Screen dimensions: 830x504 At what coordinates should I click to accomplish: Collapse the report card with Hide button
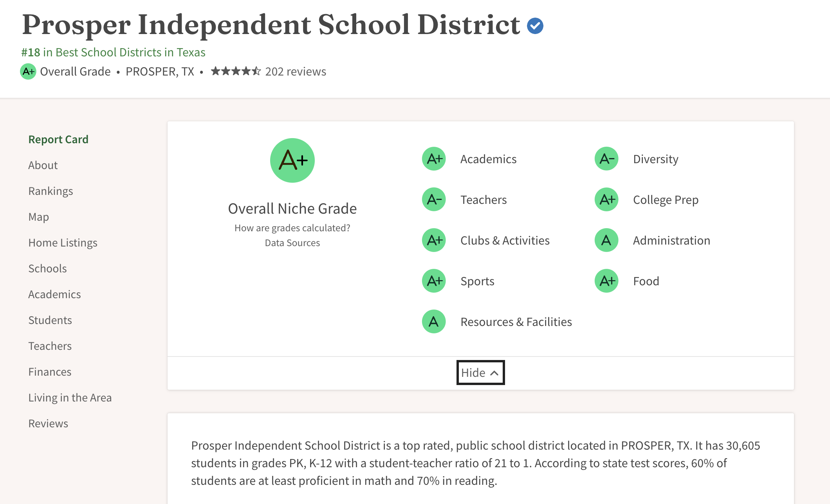[480, 373]
